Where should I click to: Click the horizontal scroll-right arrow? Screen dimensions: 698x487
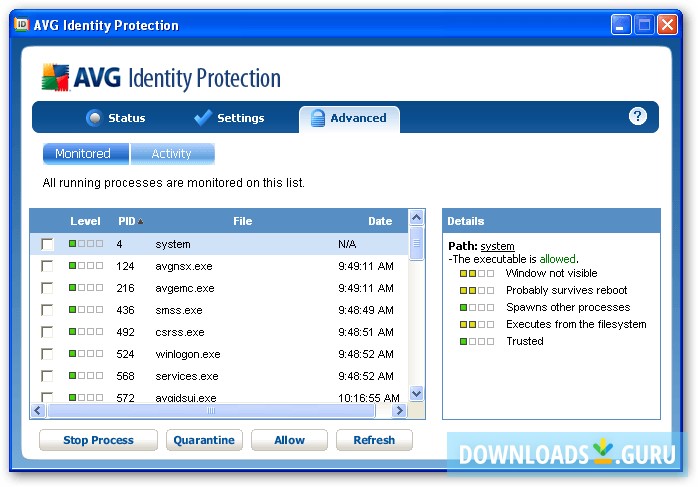tap(399, 410)
